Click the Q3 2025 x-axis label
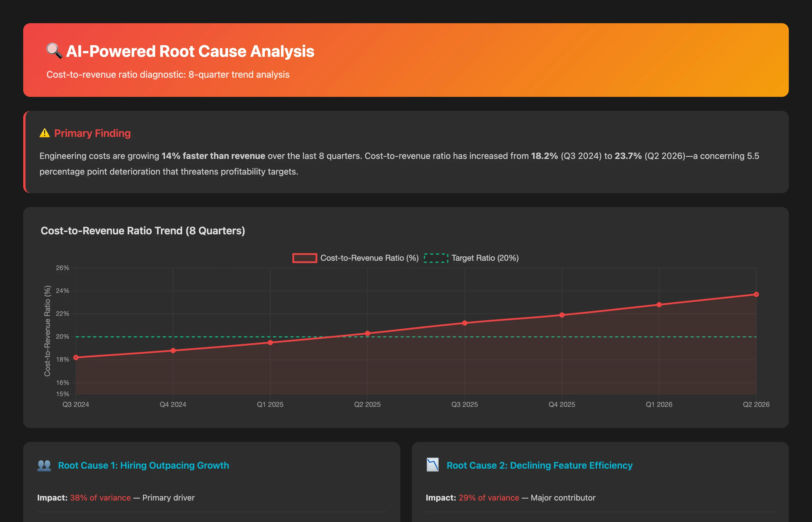This screenshot has height=522, width=812. click(x=465, y=404)
